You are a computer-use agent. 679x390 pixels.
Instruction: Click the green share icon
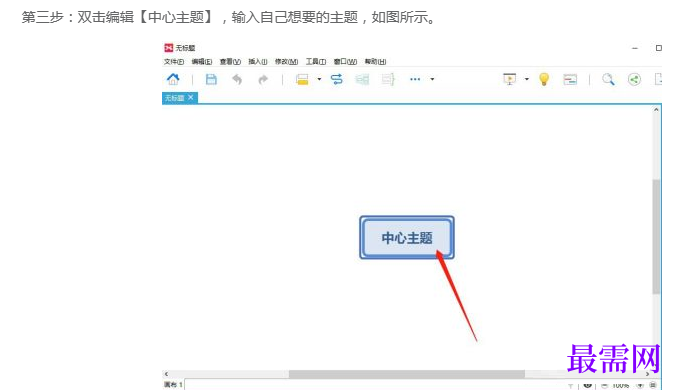[x=634, y=79]
